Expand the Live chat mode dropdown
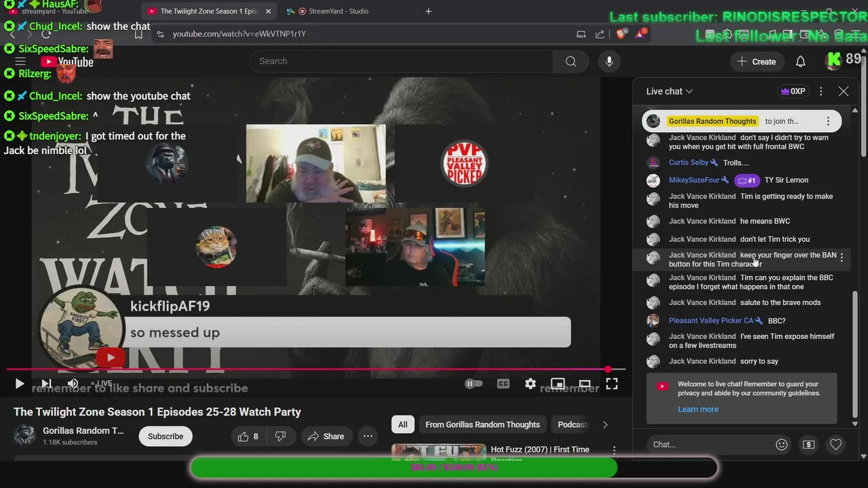868x488 pixels. [x=669, y=91]
